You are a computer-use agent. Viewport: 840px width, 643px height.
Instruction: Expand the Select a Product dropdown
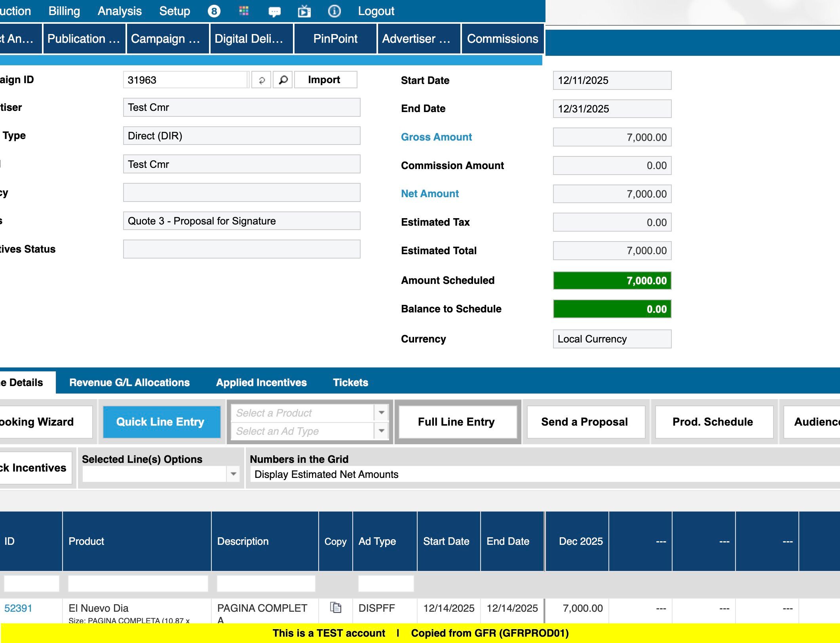point(381,413)
